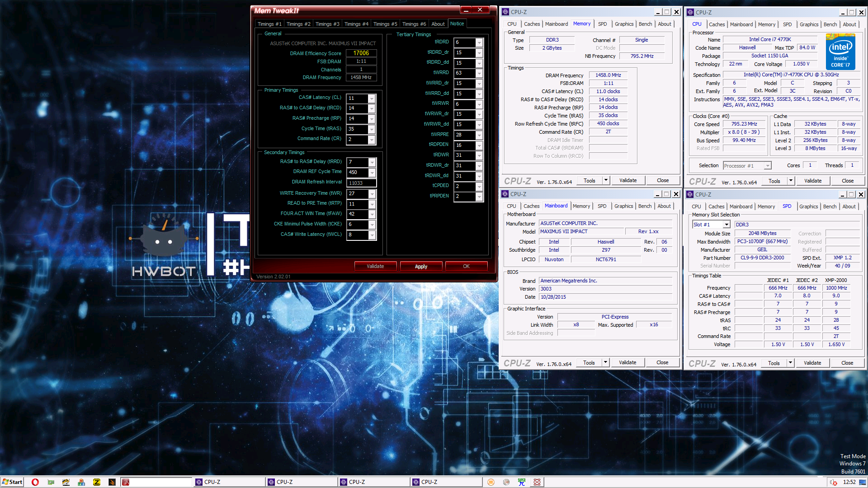
Task: Click the DRAM Refresh Interval field
Action: 361,183
